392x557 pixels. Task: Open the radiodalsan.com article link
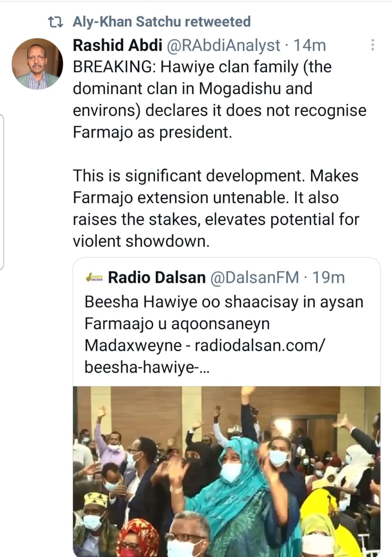point(260,346)
